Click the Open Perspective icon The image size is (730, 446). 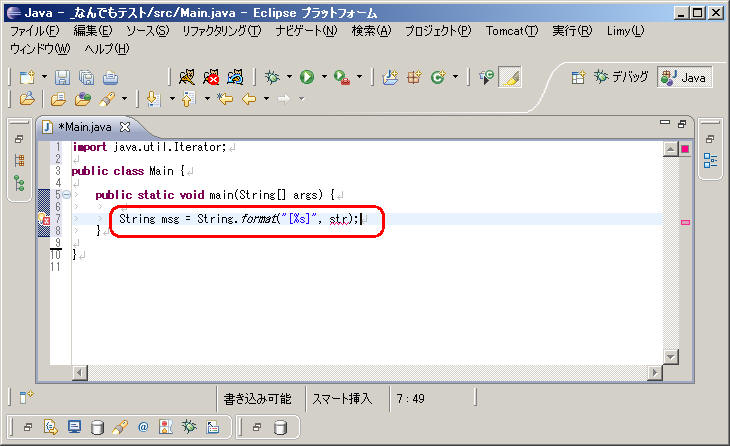click(x=578, y=77)
